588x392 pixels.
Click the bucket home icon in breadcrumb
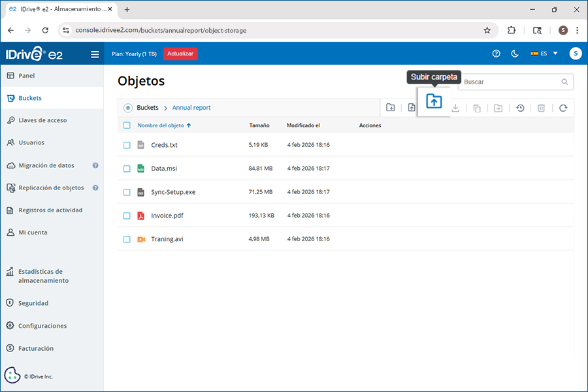tap(127, 108)
